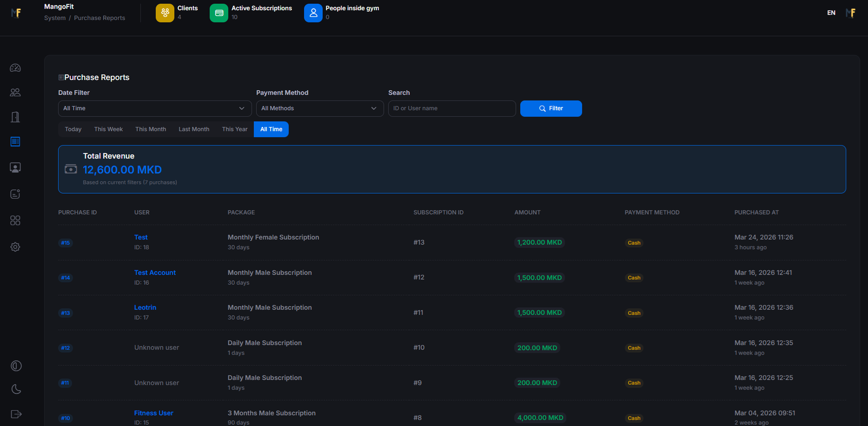Click the PURCHASED AT column header
This screenshot has width=868, height=426.
tap(756, 213)
